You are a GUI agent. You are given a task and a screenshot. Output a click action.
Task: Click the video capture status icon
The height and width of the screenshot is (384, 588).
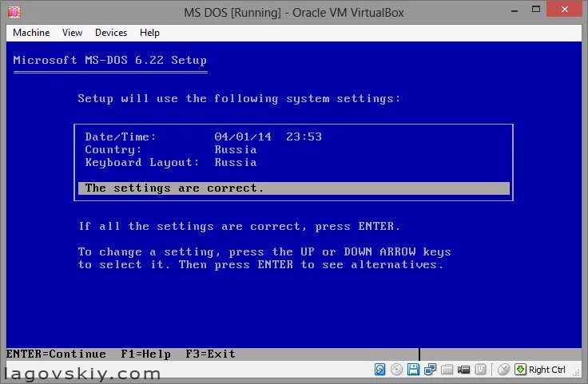click(x=463, y=370)
